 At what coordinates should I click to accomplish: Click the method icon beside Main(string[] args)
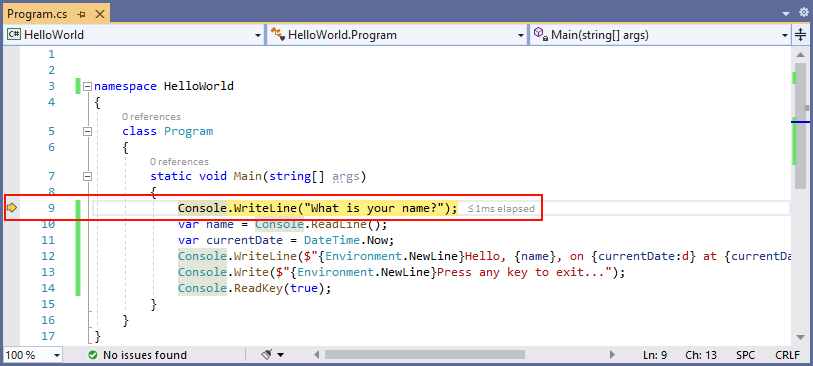point(541,35)
